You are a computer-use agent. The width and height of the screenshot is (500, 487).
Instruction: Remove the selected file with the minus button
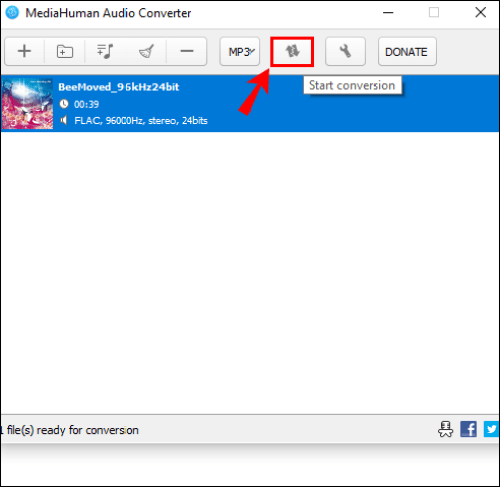(x=187, y=52)
